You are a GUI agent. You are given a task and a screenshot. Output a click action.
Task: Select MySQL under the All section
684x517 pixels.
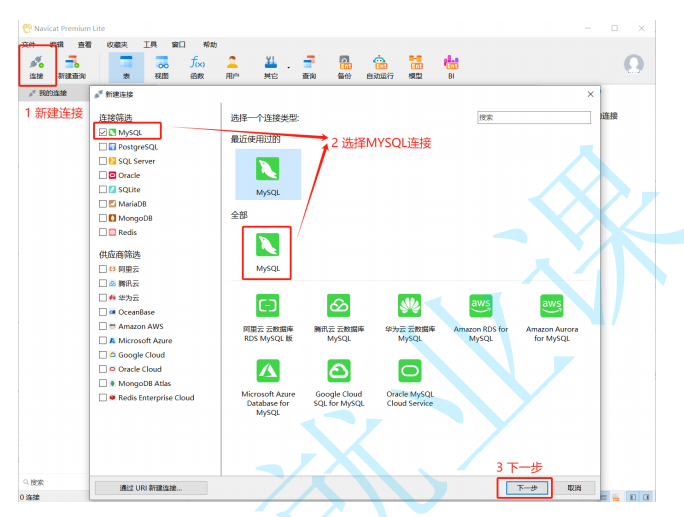[x=268, y=252]
